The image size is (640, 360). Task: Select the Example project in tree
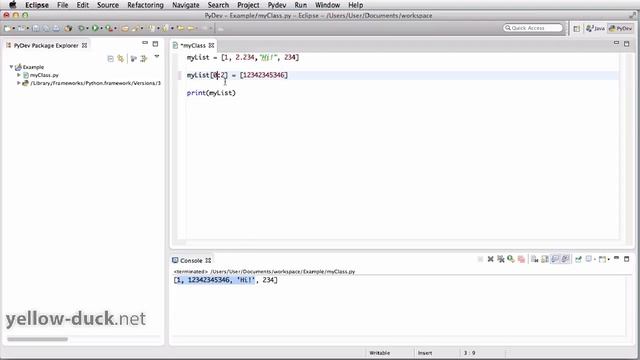[x=33, y=67]
